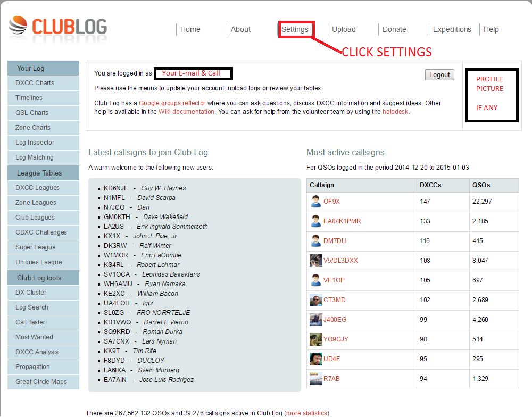Screen dimensions: 532x417
Task: Select DXCC Charts in the sidebar
Action: pyautogui.click(x=35, y=83)
